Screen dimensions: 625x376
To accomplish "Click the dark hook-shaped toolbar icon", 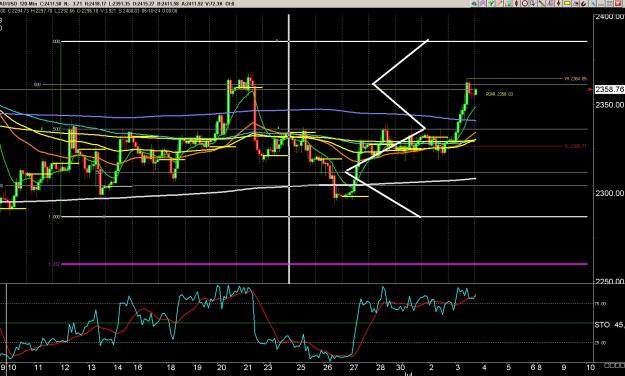I will pyautogui.click(x=584, y=4).
